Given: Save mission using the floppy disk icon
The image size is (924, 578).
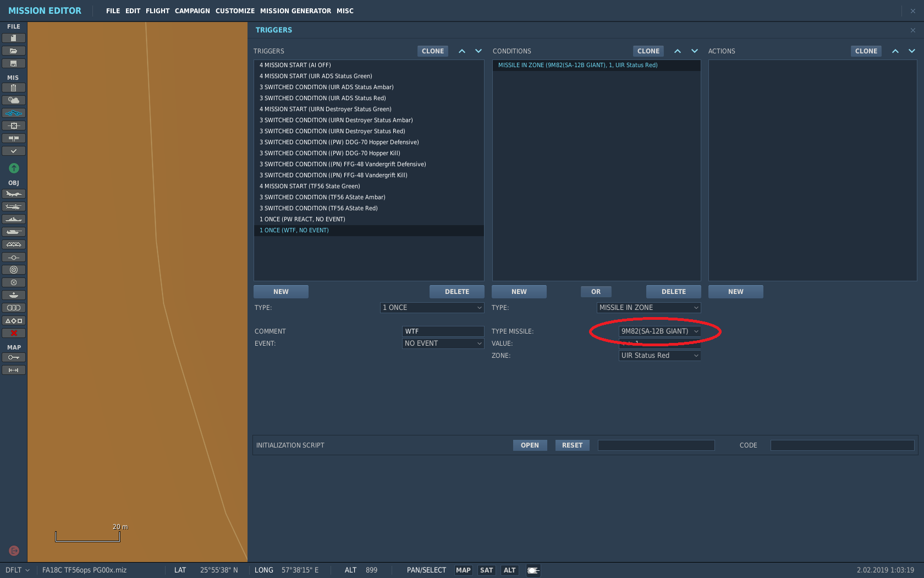Looking at the screenshot, I should 14,63.
